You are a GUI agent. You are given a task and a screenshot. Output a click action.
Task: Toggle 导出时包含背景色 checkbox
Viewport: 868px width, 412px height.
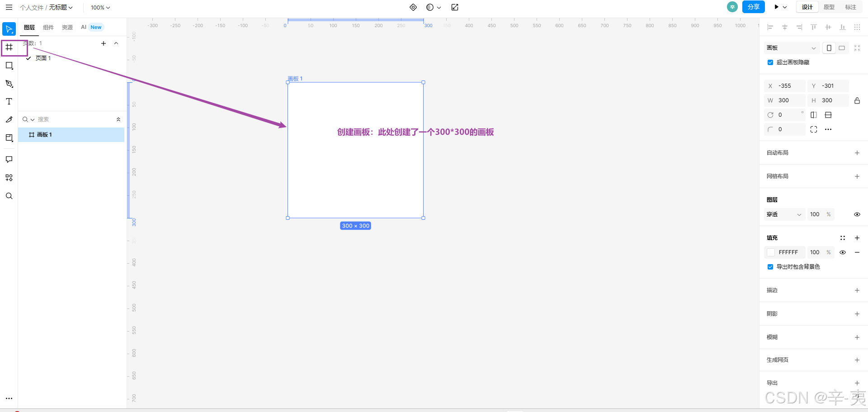point(770,267)
